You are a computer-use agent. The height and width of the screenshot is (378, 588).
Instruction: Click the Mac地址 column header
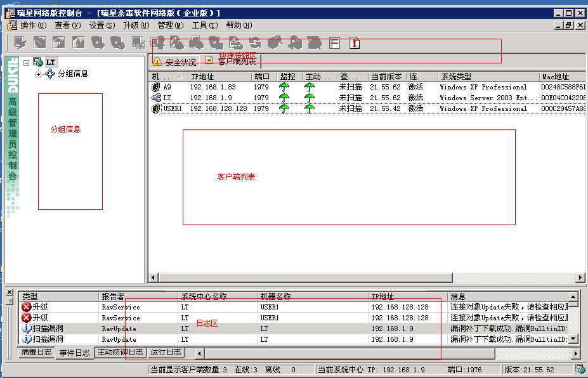[x=563, y=77]
